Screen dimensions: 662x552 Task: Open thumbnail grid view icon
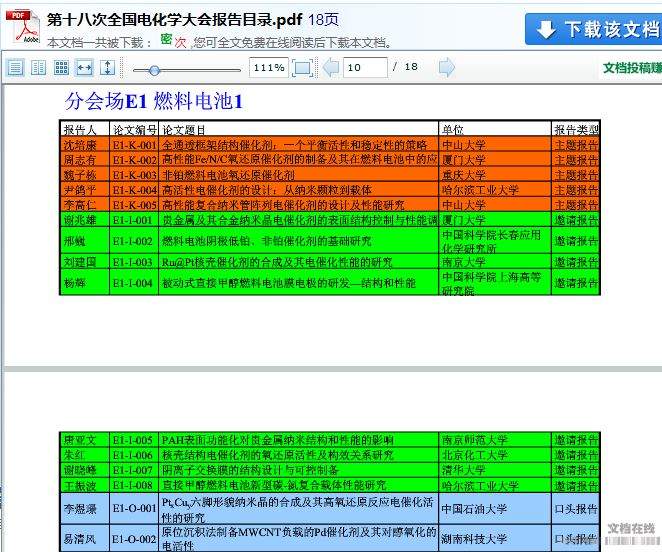pos(62,68)
